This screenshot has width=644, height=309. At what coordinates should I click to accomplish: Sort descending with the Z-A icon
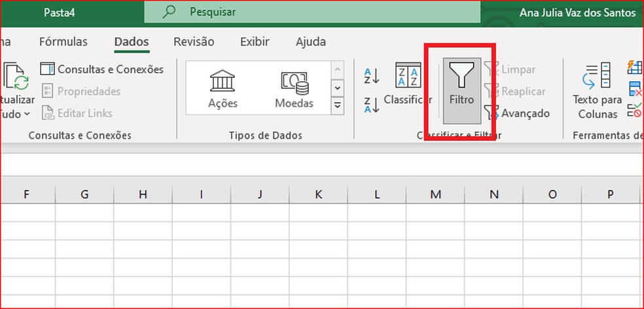[x=371, y=105]
